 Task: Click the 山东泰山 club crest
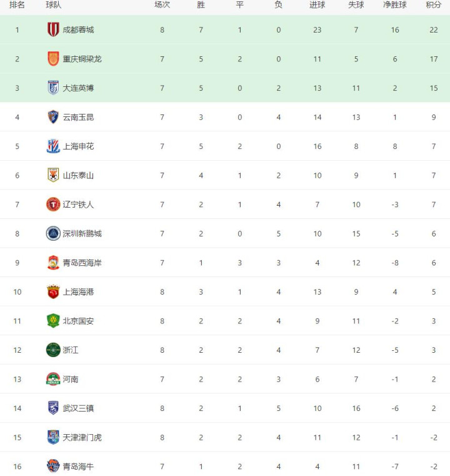(x=53, y=175)
